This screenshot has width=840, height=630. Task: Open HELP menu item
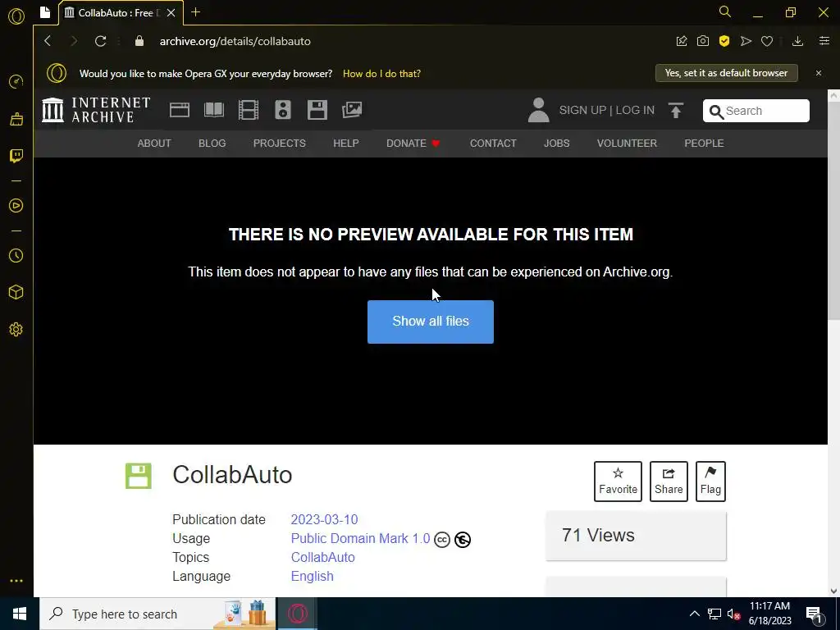[346, 143]
